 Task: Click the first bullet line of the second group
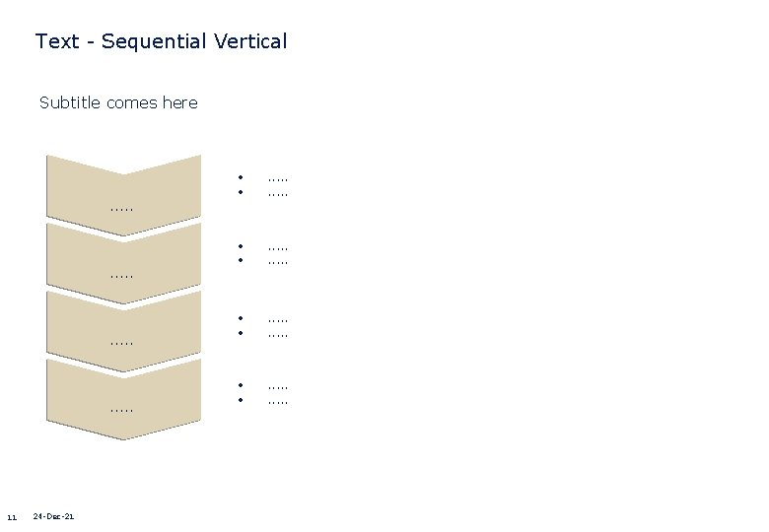tap(278, 247)
